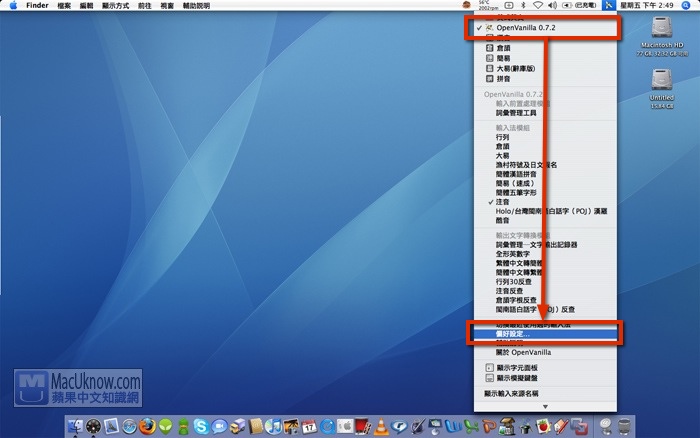Open 詞彙管理工具 from the menu
700x438 pixels.
point(545,113)
